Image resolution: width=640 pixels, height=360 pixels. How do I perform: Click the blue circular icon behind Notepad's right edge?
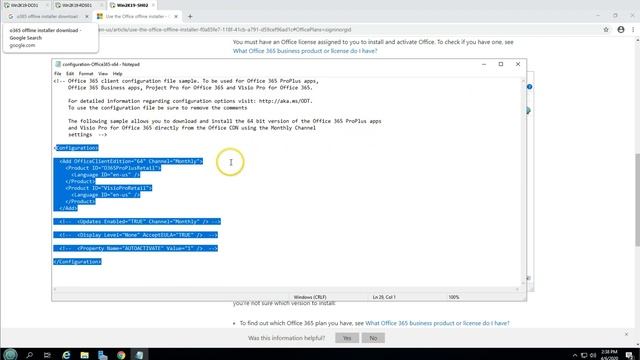tap(529, 87)
